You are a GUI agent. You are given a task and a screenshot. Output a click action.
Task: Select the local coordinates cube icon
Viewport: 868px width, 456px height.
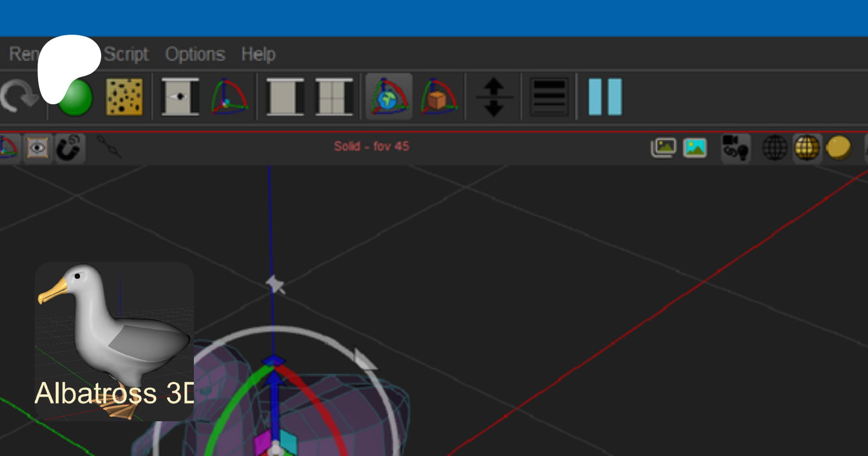coord(438,97)
